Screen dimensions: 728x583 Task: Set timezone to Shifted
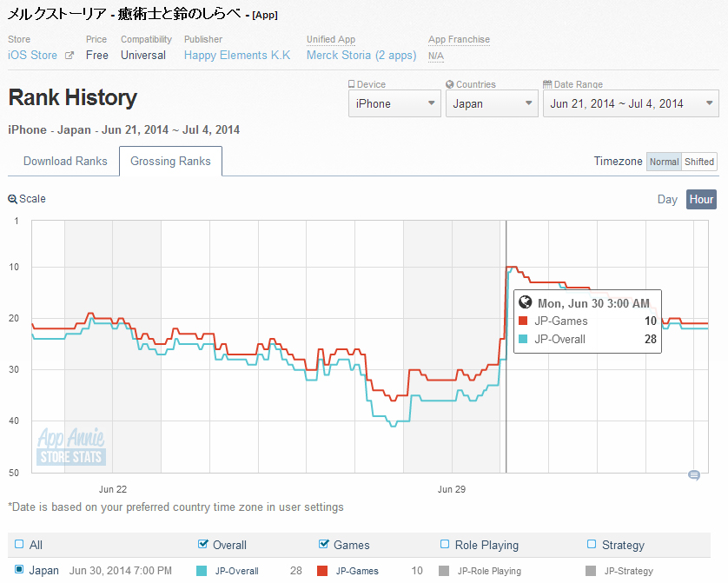coord(699,162)
